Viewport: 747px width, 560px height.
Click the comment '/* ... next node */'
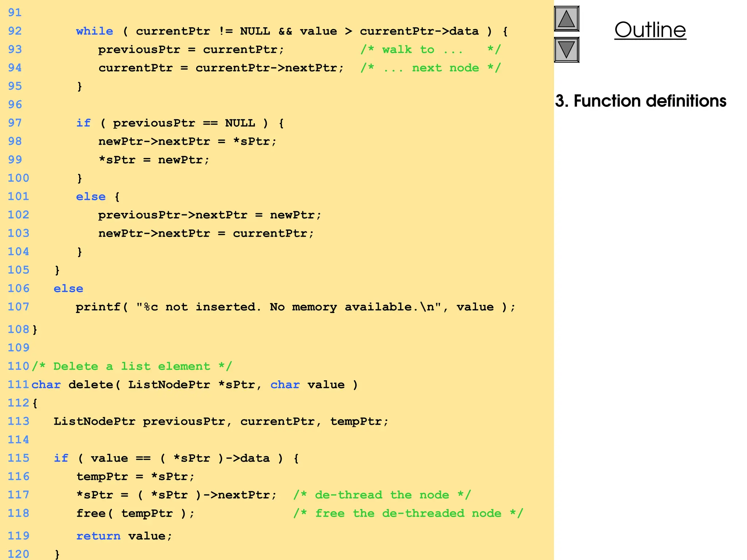(431, 68)
